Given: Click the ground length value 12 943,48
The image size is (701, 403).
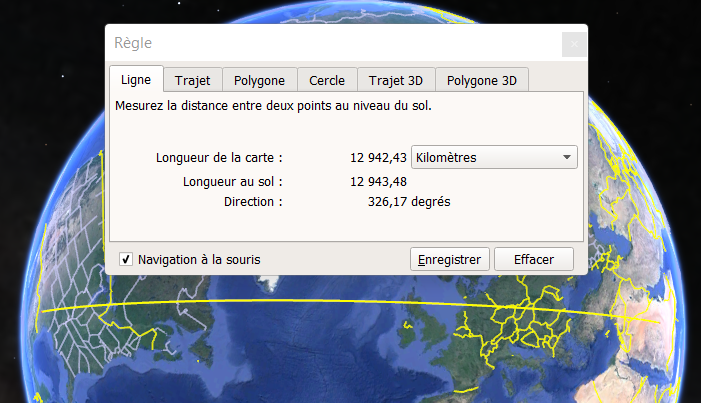Looking at the screenshot, I should tap(378, 182).
